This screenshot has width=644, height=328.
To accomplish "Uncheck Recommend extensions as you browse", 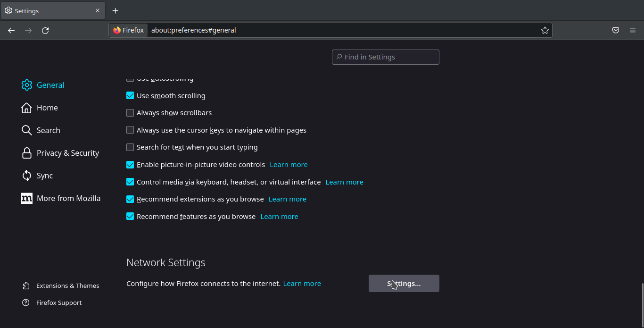I will [130, 199].
